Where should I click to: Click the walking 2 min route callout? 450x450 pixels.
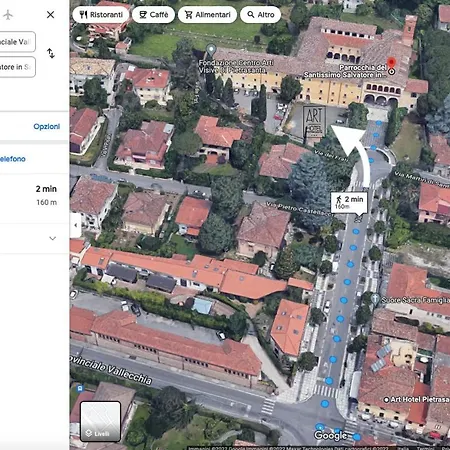(349, 202)
